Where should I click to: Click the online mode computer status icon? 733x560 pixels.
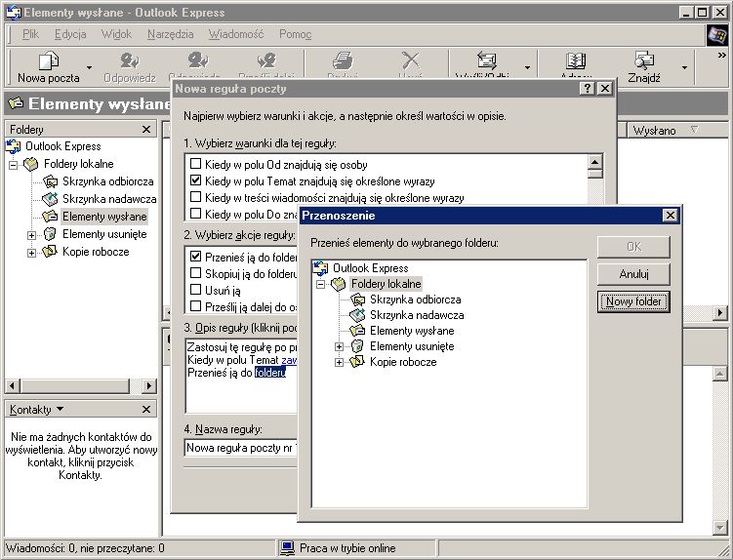tap(287, 548)
